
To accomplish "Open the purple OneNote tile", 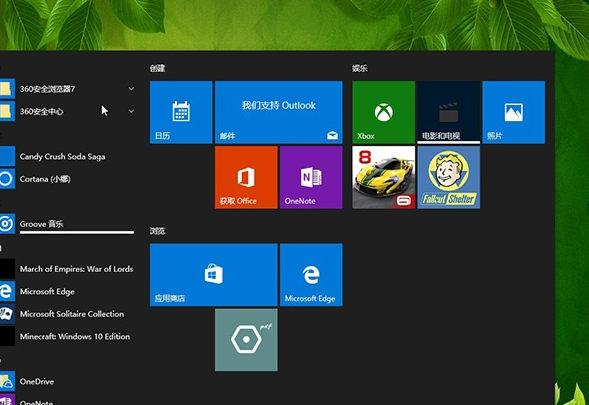I will 311,177.
